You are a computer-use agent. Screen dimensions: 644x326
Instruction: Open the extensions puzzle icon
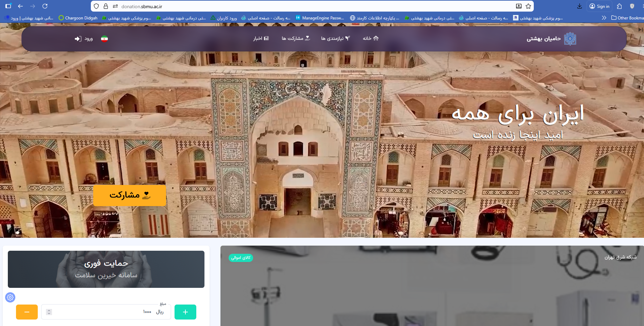click(x=619, y=6)
